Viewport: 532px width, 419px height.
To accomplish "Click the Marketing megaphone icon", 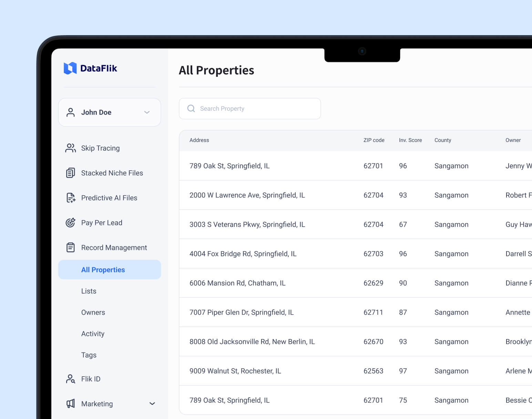I will [70, 404].
